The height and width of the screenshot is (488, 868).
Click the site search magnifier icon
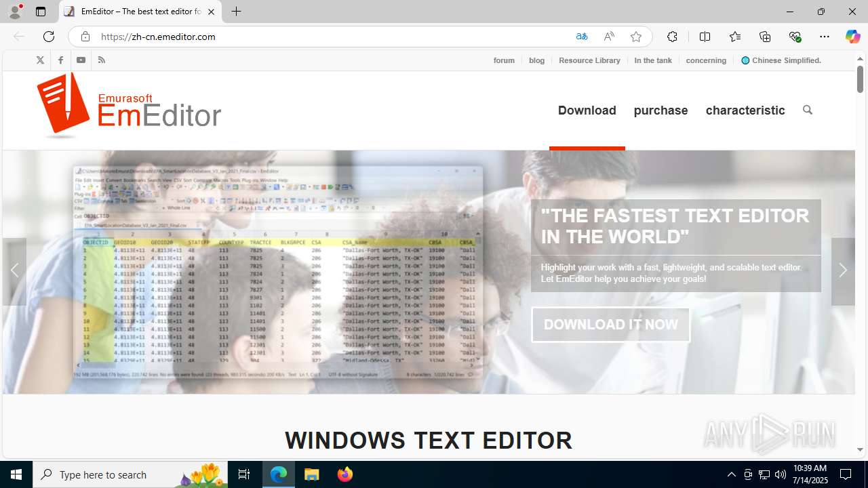(807, 110)
